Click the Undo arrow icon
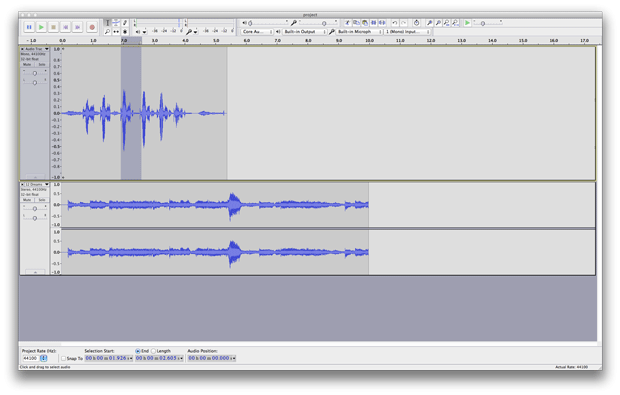 (394, 23)
